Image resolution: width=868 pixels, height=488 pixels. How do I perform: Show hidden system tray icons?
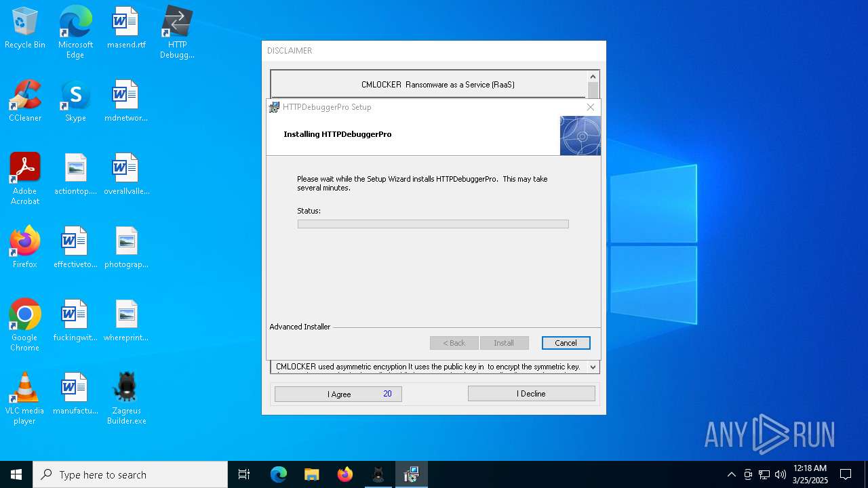[731, 474]
